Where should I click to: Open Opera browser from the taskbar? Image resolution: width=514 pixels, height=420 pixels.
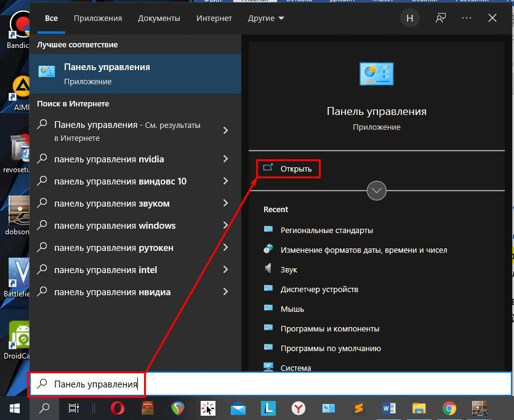(118, 408)
